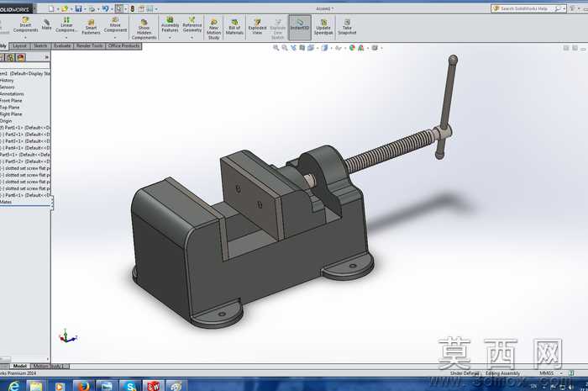Click the SolidWorks taskbar icon
This screenshot has height=391, width=588.
click(153, 385)
